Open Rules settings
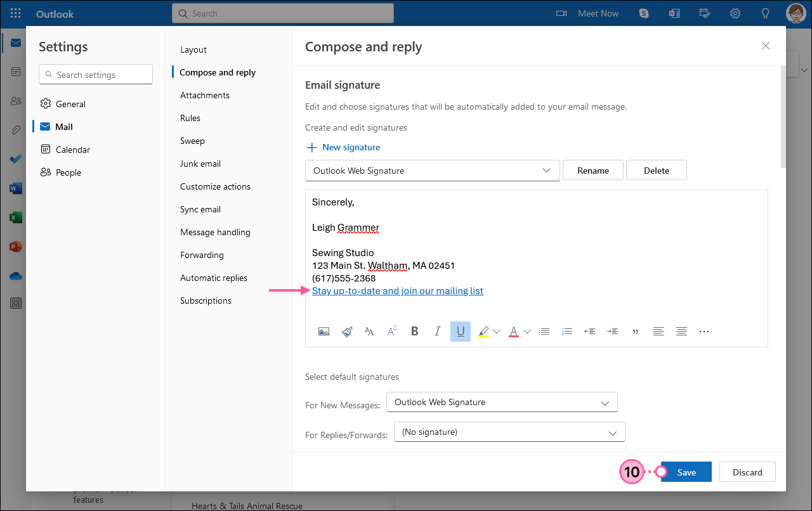 click(190, 118)
